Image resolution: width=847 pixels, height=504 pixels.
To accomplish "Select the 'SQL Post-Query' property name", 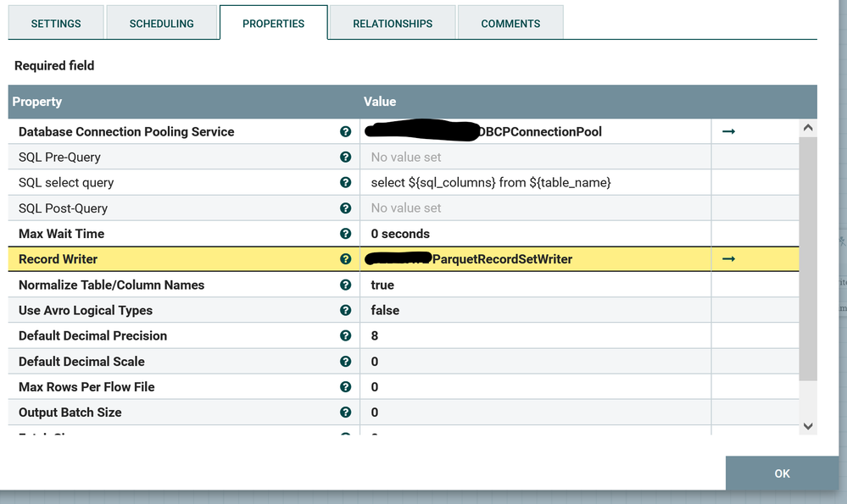I will click(x=63, y=208).
